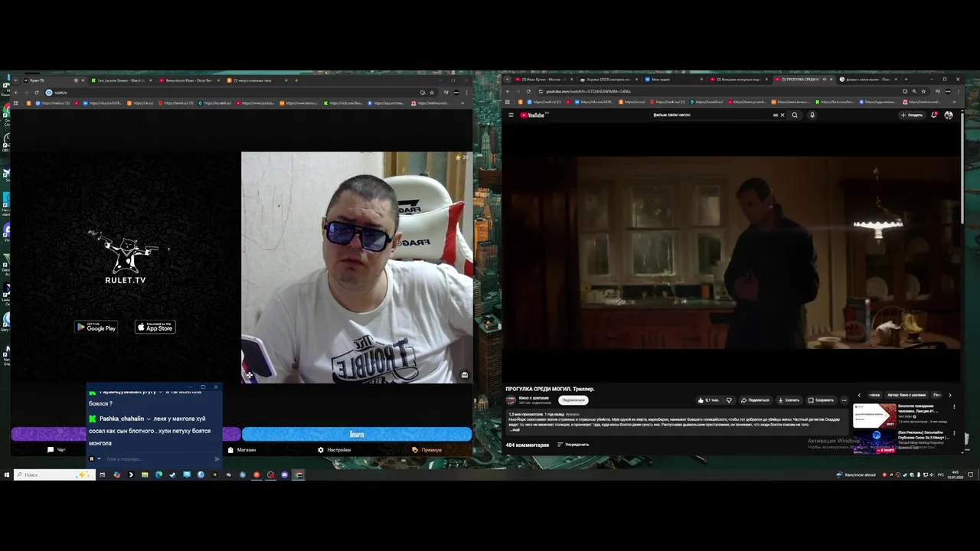Show next suggestion chips arrow
The image size is (980, 551).
(x=950, y=395)
